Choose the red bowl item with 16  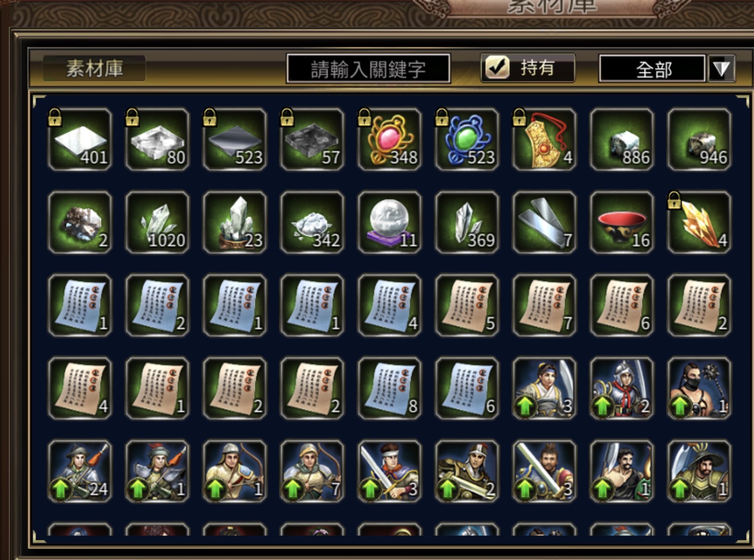pos(622,222)
